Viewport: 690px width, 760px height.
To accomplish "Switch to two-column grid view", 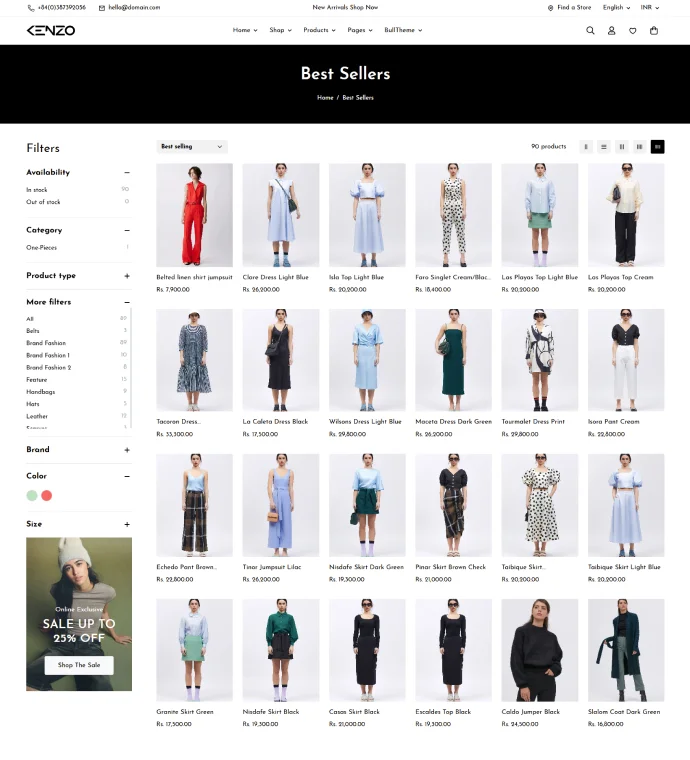I will point(622,146).
